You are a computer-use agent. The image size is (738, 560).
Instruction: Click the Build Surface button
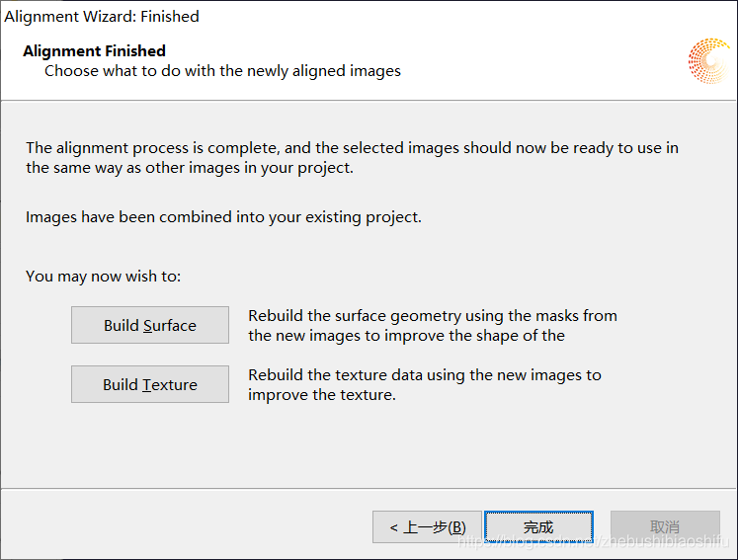pyautogui.click(x=150, y=325)
